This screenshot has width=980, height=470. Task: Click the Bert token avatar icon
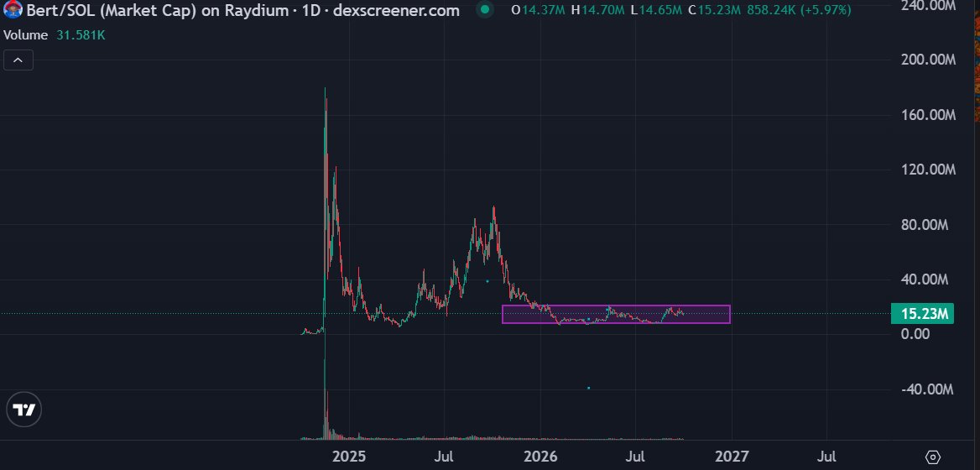point(13,10)
